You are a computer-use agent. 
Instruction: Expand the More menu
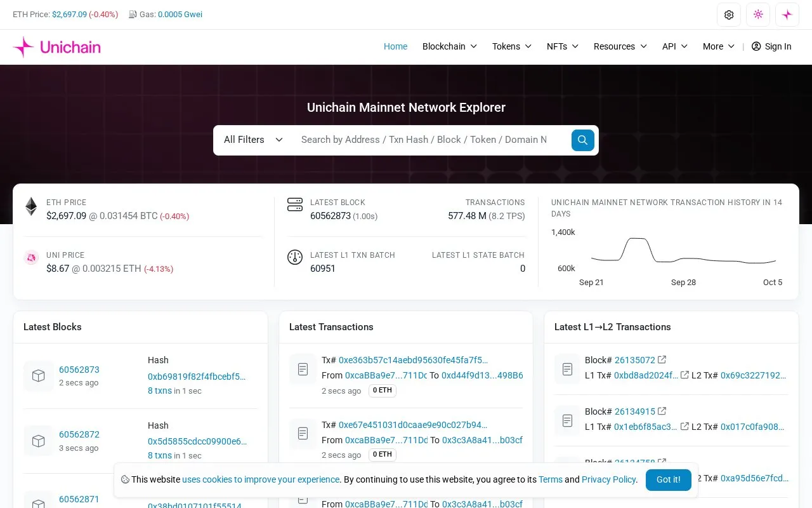(719, 46)
